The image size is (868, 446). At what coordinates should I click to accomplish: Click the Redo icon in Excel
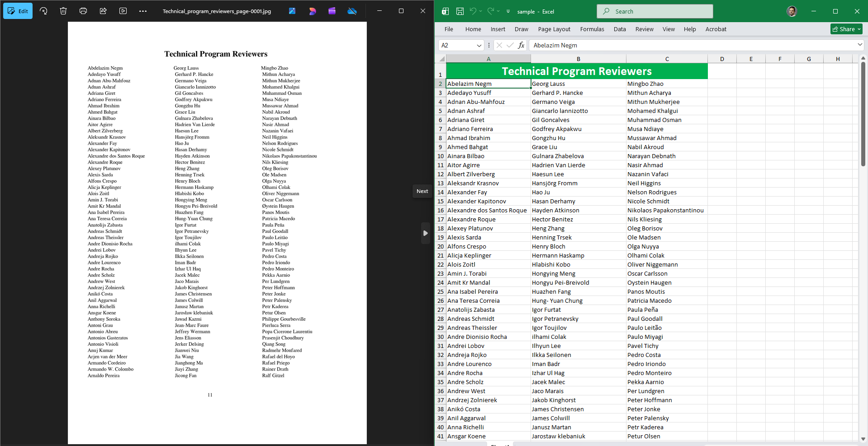coord(490,11)
